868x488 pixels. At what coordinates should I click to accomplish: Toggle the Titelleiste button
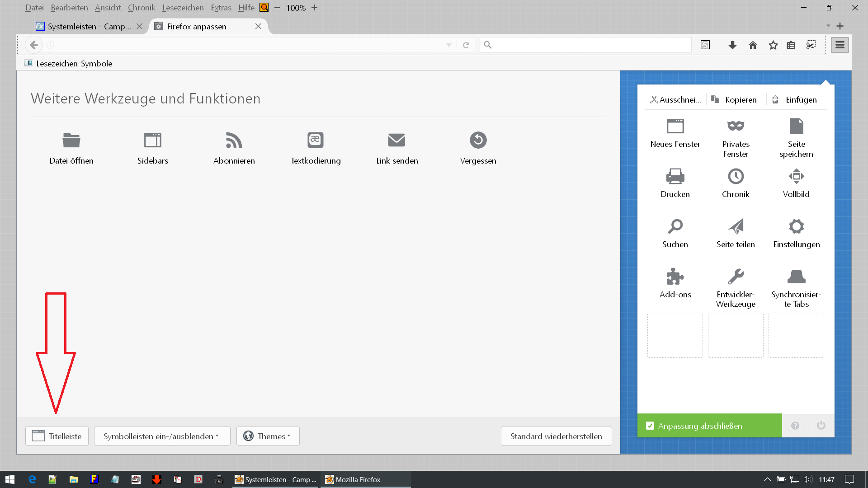coord(57,436)
